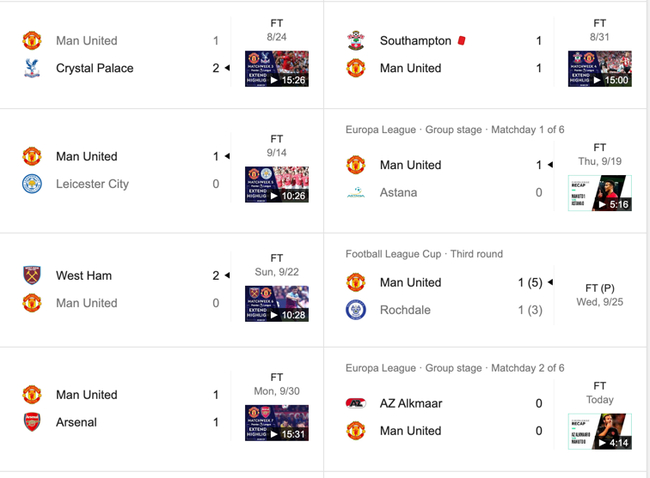Viewport: 650px width, 478px height.
Task: Play the Man United vs Crystal Palace highlights
Action: (277, 69)
